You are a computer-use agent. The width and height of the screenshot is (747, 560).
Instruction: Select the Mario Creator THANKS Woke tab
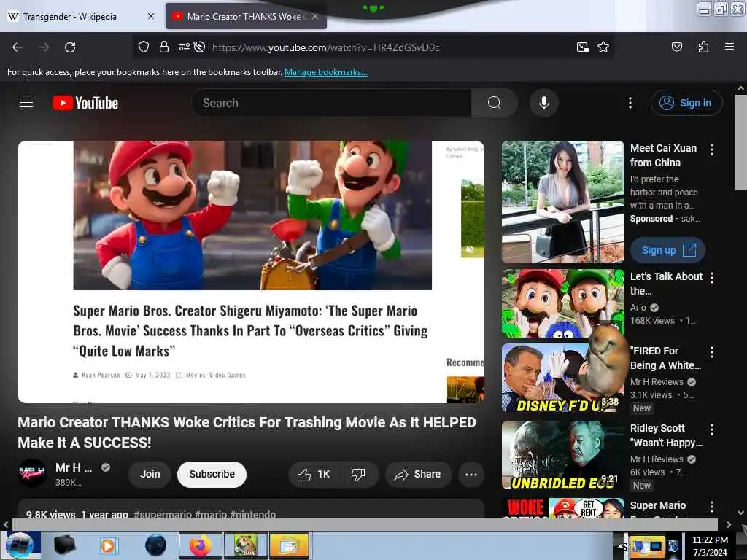click(247, 17)
